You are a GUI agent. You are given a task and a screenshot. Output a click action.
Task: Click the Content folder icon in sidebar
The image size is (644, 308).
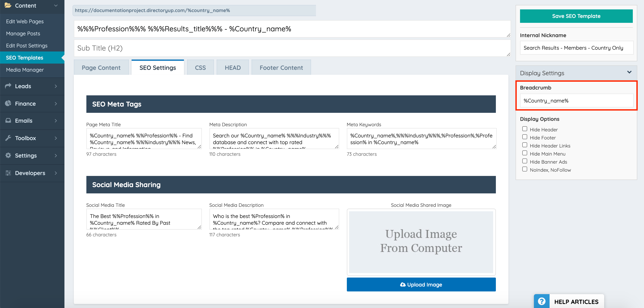(8, 5)
